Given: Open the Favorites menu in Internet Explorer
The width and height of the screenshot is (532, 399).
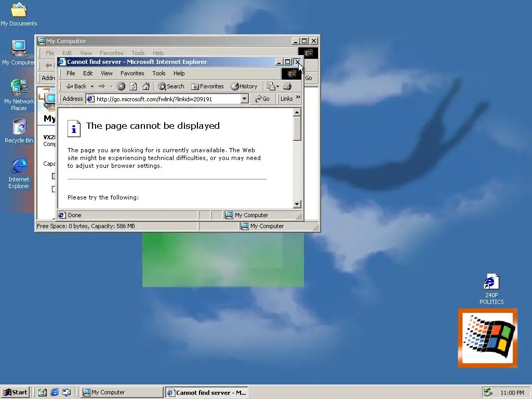Looking at the screenshot, I should click(132, 73).
